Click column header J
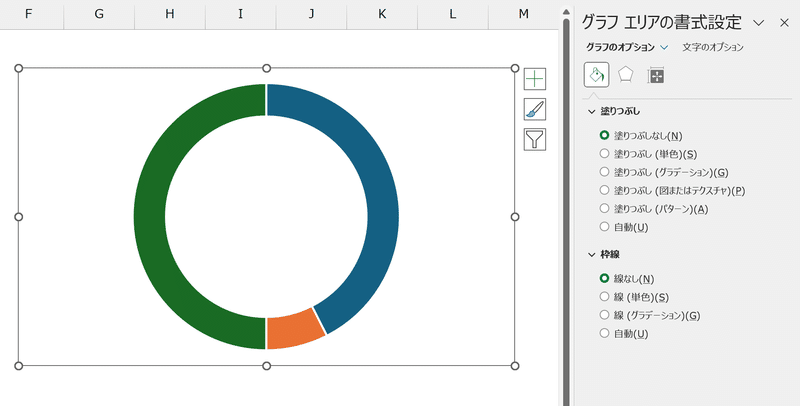The width and height of the screenshot is (800, 406). point(311,14)
